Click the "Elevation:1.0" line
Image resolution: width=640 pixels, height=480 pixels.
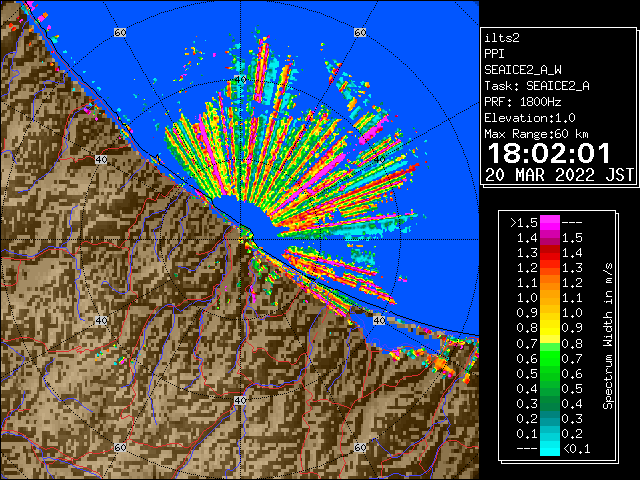[x=530, y=118]
